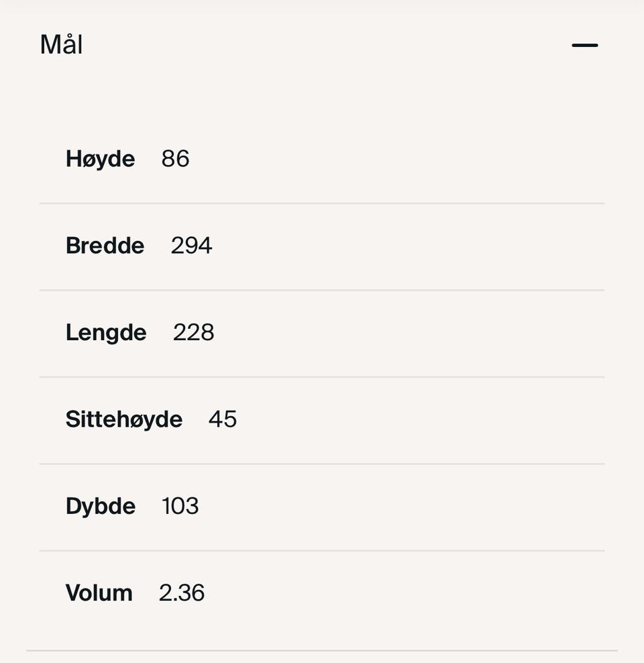Viewport: 644px width, 663px height.
Task: Select the Dybde label
Action: click(x=101, y=506)
